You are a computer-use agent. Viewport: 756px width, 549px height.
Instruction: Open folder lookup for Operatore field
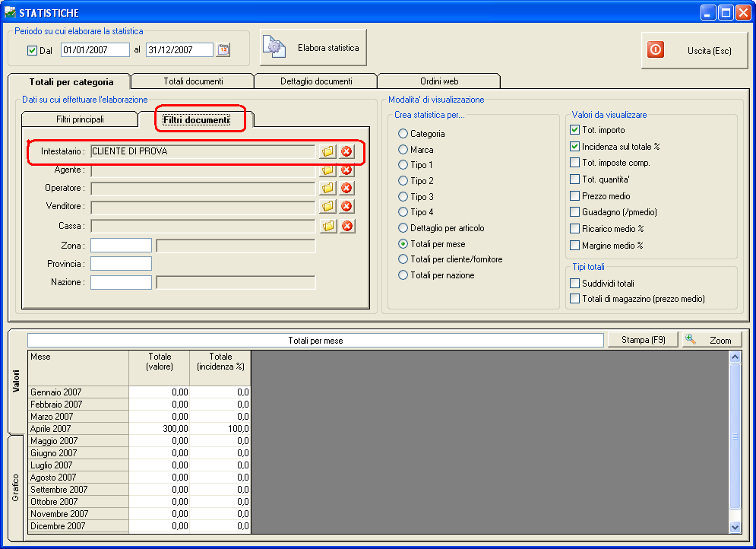327,188
